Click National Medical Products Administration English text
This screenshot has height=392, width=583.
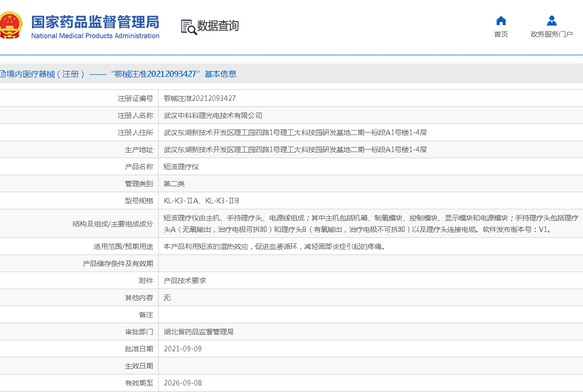point(95,36)
